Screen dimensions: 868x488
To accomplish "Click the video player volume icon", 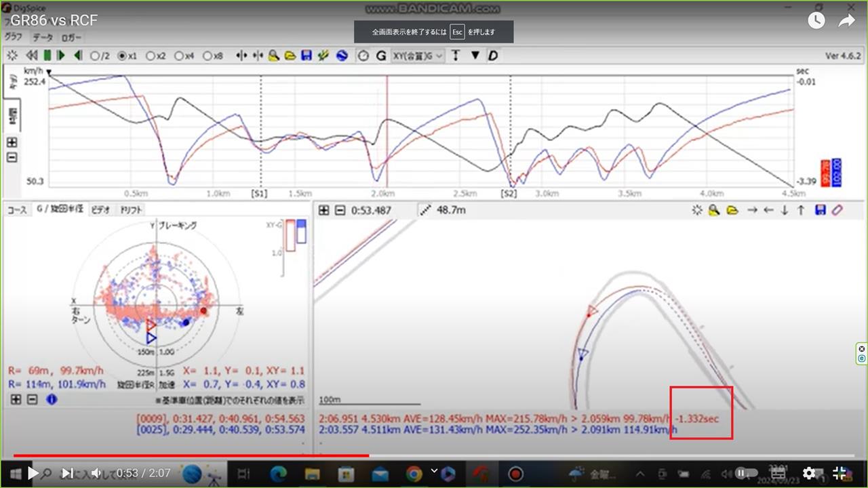I will point(96,473).
